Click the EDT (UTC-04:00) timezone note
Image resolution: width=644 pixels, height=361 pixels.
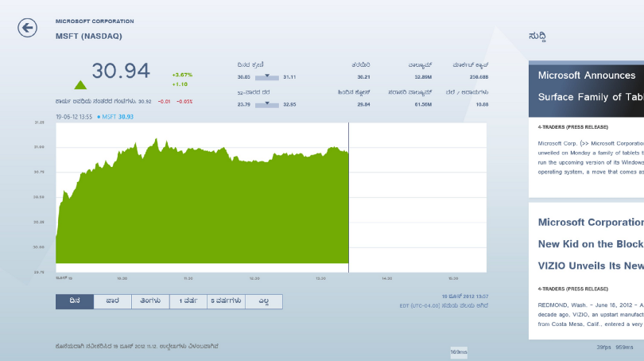point(444,305)
